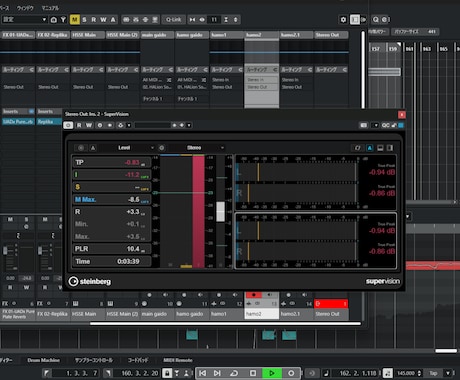The height and width of the screenshot is (380, 460).
Task: Click the search magnifier icon in mixer toolbar
Action: pyautogui.click(x=376, y=20)
